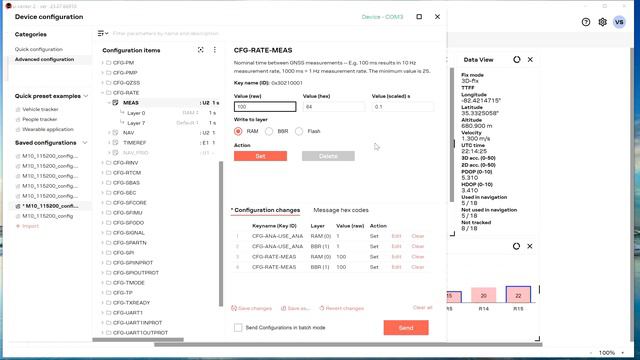640x360 pixels.
Task: Select the Flash layer radio button
Action: point(299,131)
